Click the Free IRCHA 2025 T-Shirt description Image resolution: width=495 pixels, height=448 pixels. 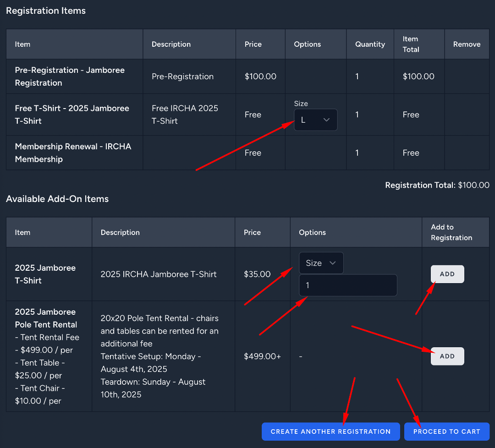click(x=185, y=115)
